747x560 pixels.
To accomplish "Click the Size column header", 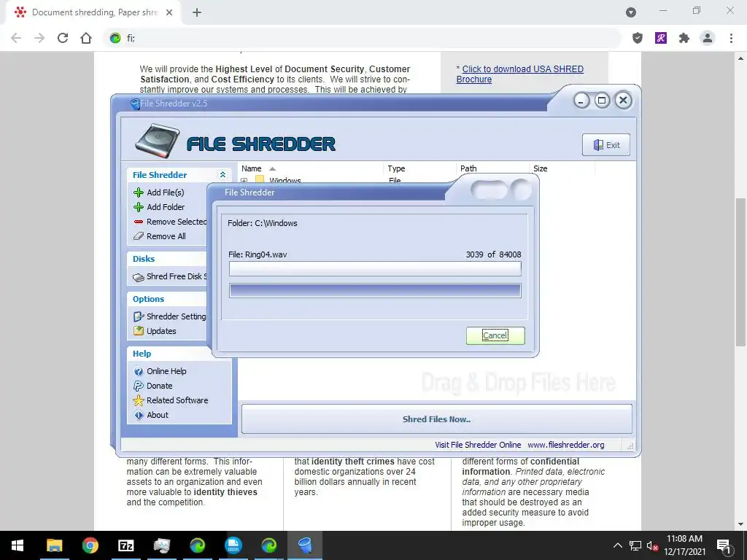I will click(541, 168).
